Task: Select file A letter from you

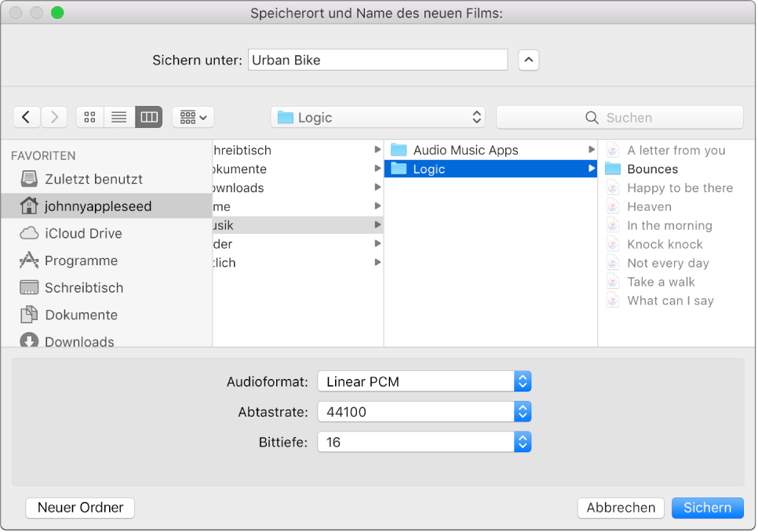Action: (x=676, y=151)
